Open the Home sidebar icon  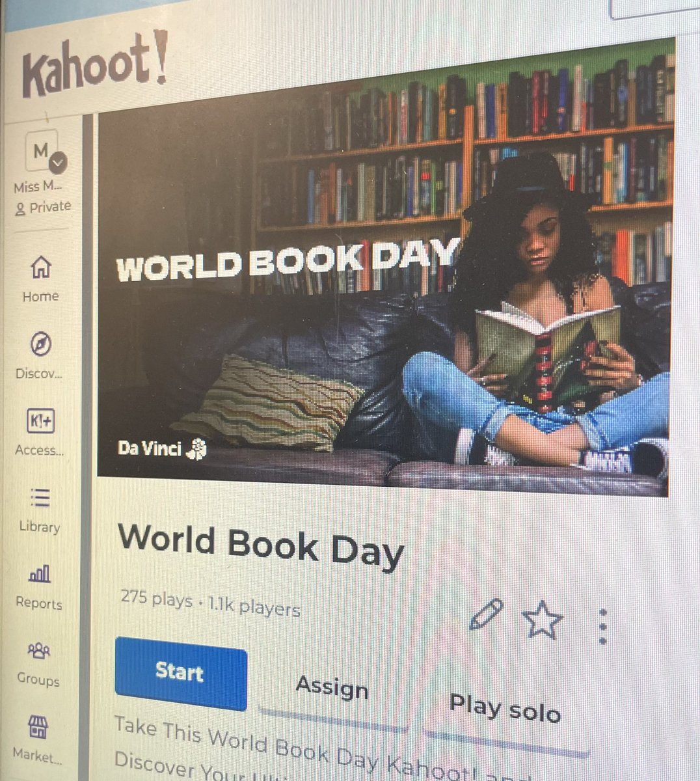41,267
